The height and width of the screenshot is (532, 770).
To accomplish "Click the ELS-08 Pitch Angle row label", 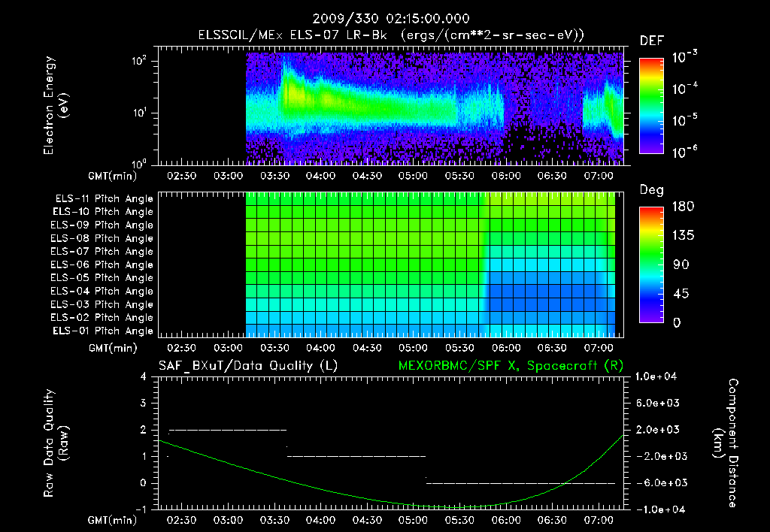I will (x=102, y=238).
